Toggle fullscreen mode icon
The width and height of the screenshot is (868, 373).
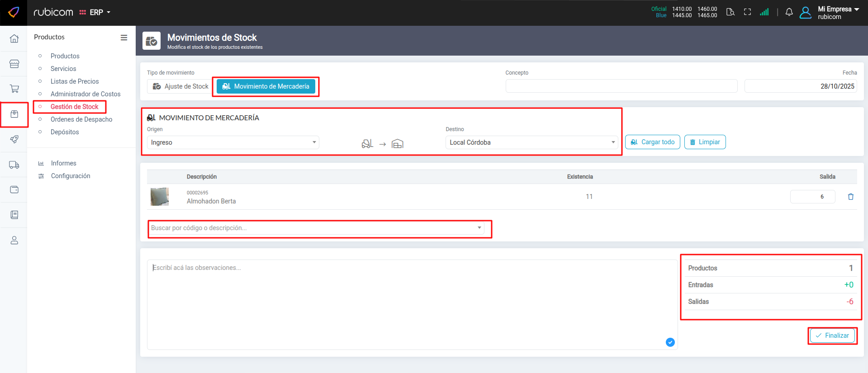coord(747,12)
